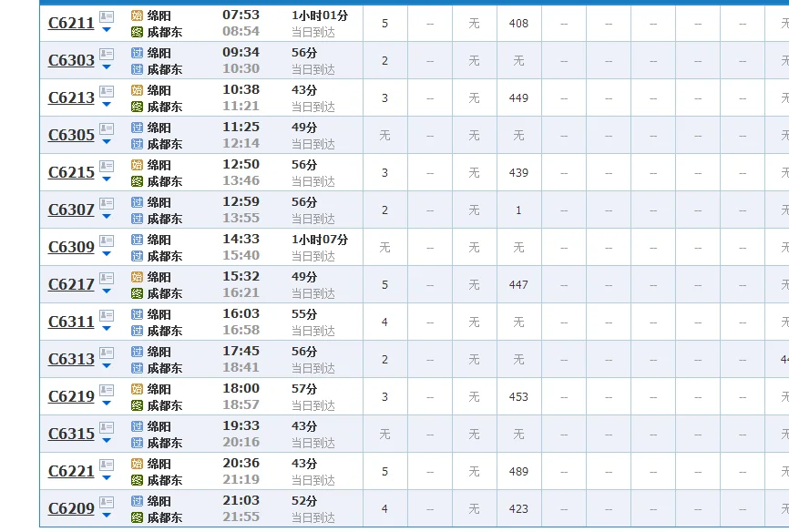Click the ID card icon beside train C6313
789x532 pixels.
point(107,353)
